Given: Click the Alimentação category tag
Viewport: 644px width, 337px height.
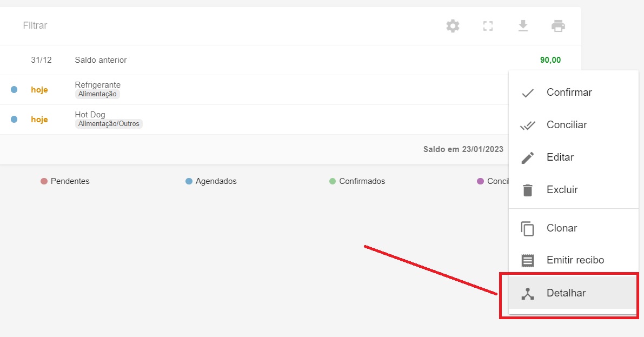Looking at the screenshot, I should pyautogui.click(x=97, y=94).
